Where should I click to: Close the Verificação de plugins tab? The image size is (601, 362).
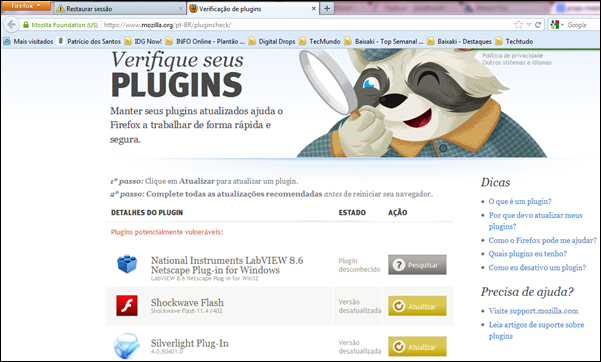(x=314, y=8)
